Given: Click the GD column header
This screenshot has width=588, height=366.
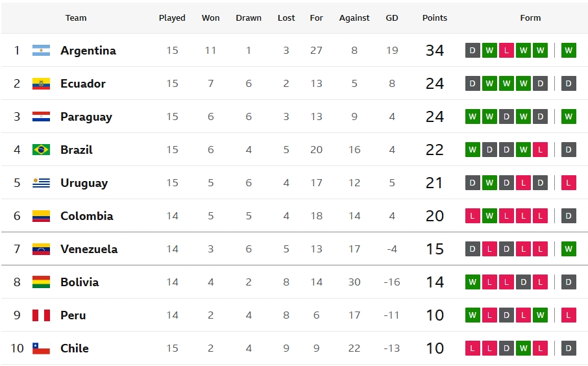Looking at the screenshot, I should [x=392, y=18].
